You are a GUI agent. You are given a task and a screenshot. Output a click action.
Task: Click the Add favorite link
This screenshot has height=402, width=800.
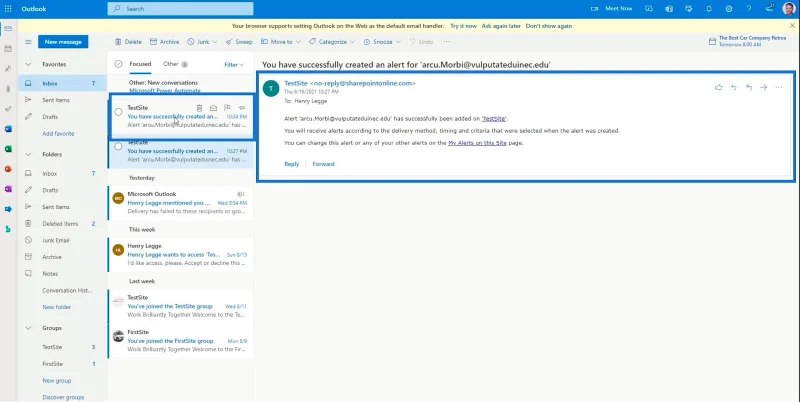[58, 134]
